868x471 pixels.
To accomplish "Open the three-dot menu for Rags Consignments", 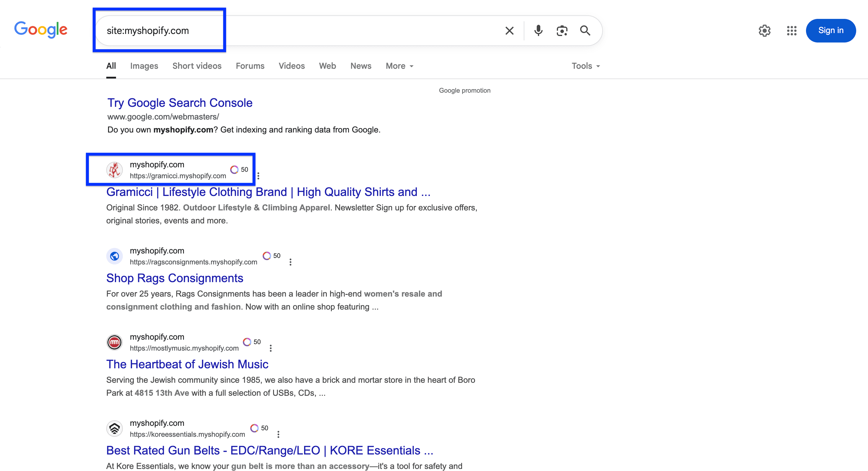I will pos(291,262).
